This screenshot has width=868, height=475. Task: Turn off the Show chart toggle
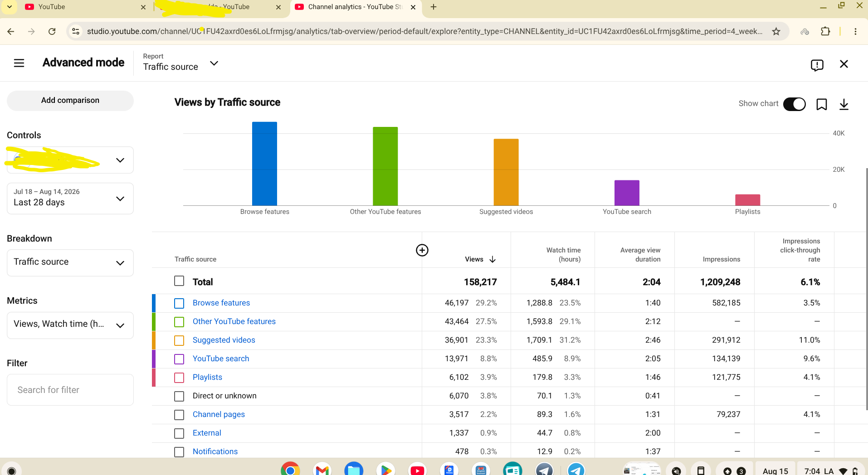(x=795, y=104)
